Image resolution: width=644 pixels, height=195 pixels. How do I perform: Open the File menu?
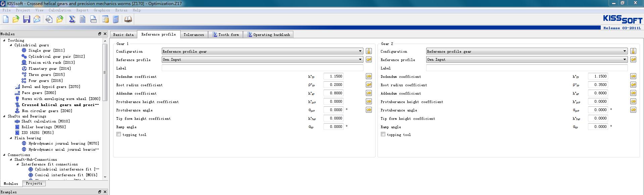pos(6,10)
